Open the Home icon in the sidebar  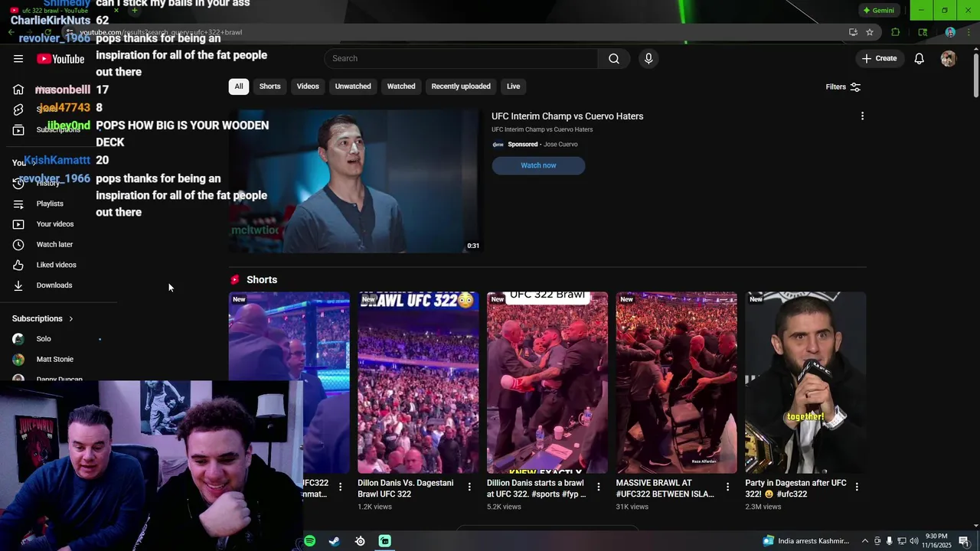[x=18, y=90]
